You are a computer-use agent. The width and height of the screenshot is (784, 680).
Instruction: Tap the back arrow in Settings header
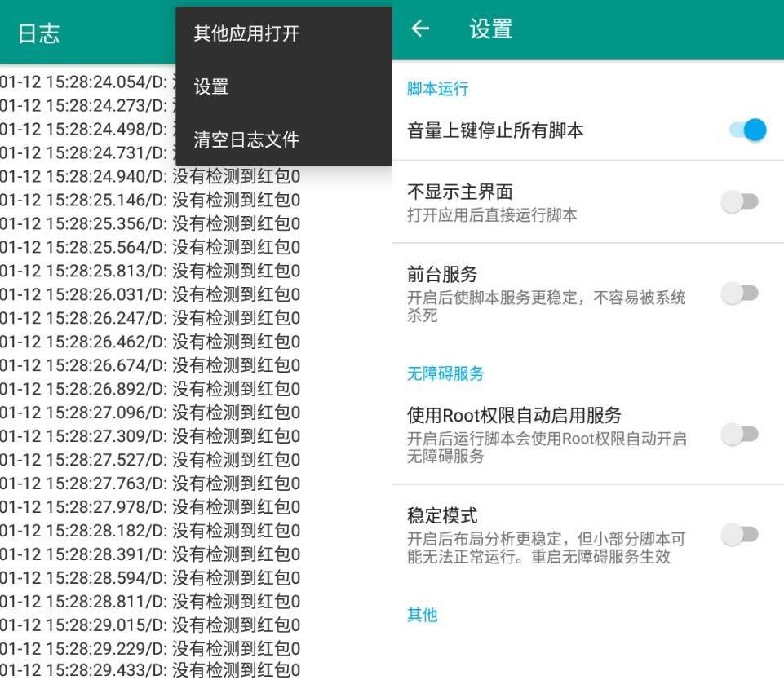pos(420,29)
